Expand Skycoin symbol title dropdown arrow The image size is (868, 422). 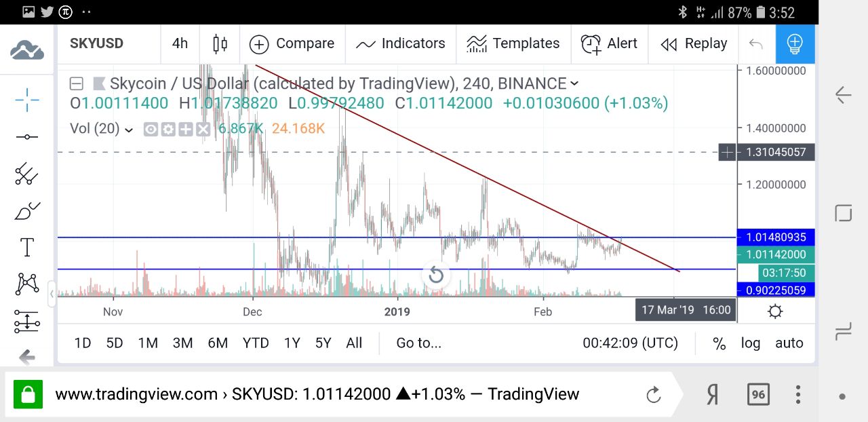coord(574,83)
